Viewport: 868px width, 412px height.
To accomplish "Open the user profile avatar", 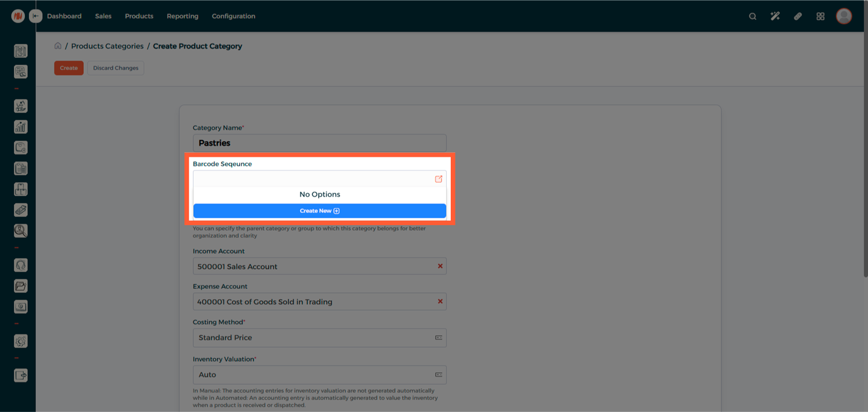I will [x=844, y=16].
